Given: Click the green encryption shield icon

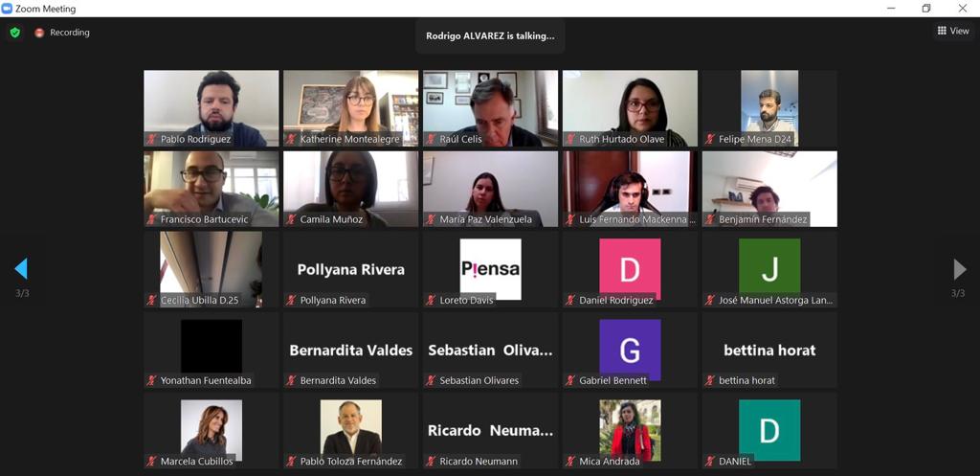Looking at the screenshot, I should (15, 33).
